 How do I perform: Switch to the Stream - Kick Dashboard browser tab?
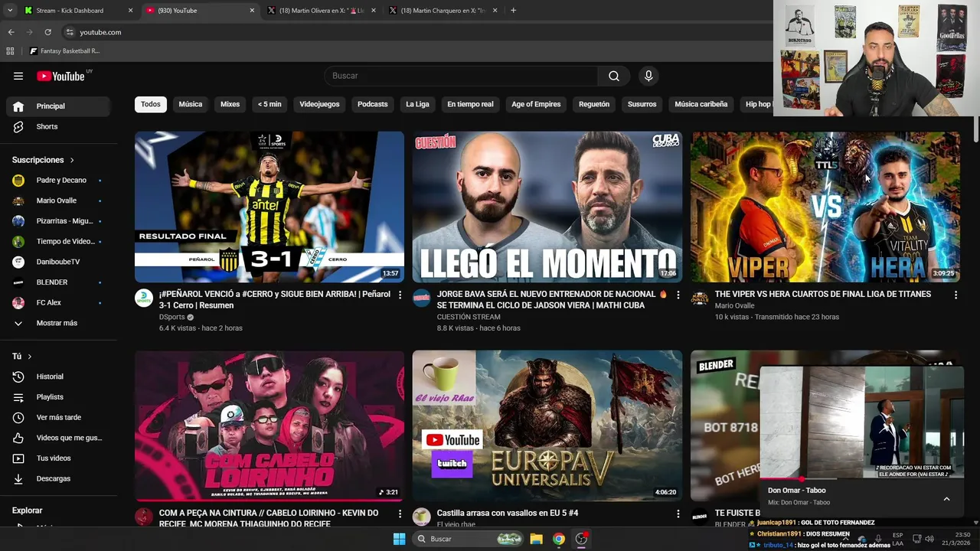coord(77,11)
